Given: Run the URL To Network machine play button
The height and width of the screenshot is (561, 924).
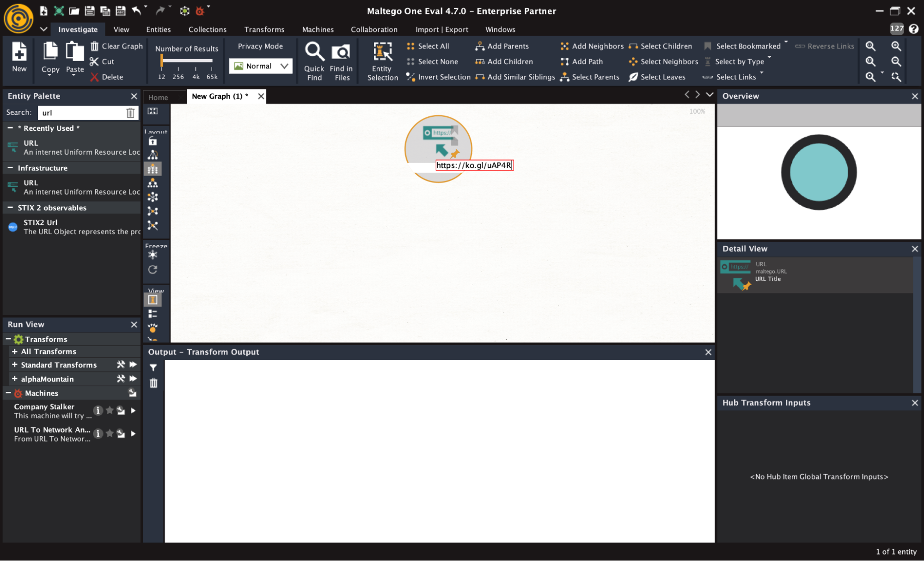Looking at the screenshot, I should point(133,433).
